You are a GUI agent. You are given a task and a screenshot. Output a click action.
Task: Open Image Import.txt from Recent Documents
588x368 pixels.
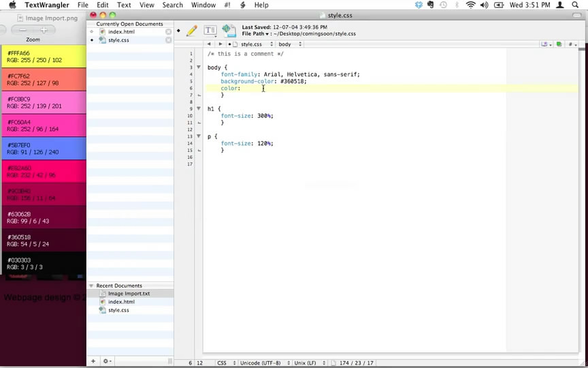130,294
